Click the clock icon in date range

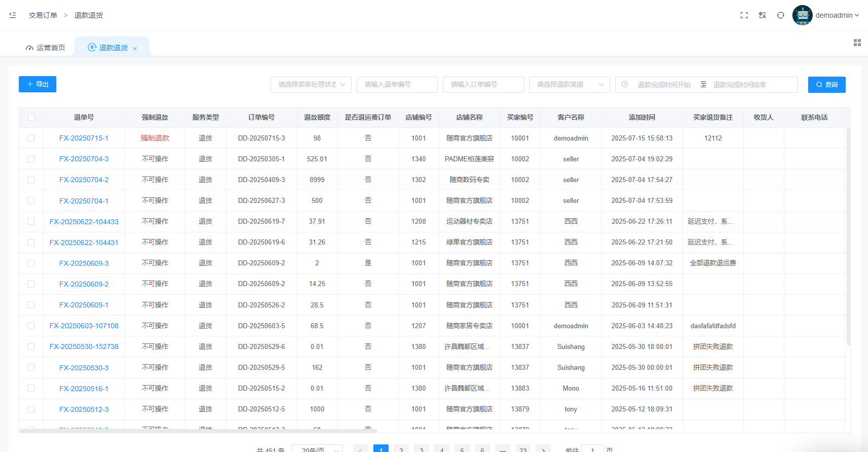625,85
